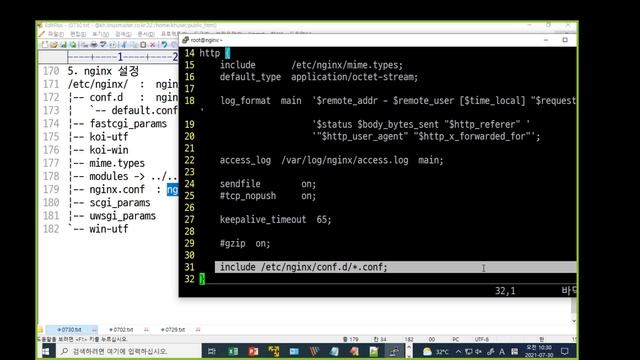Click the blue Undo arrow icon
The image size is (640, 360).
164,44
